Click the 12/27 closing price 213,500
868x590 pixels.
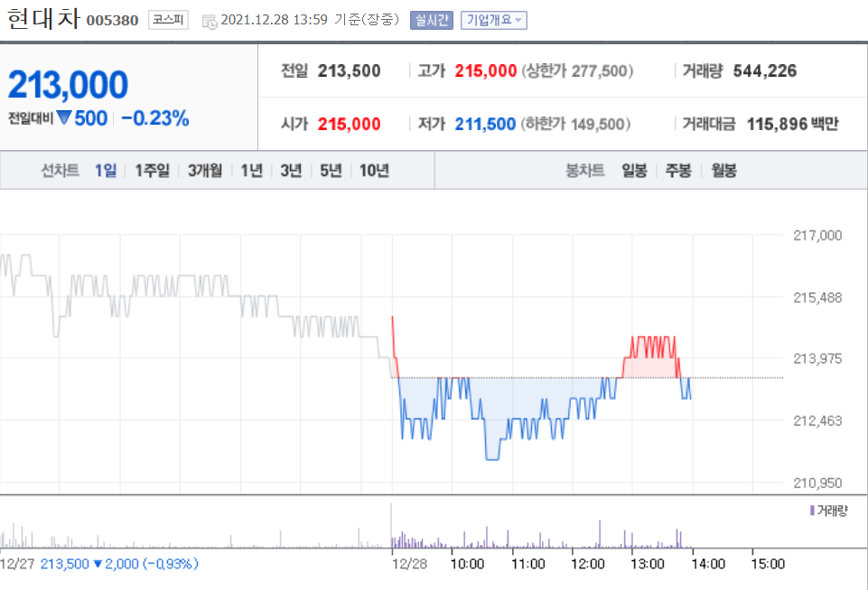pos(65,564)
